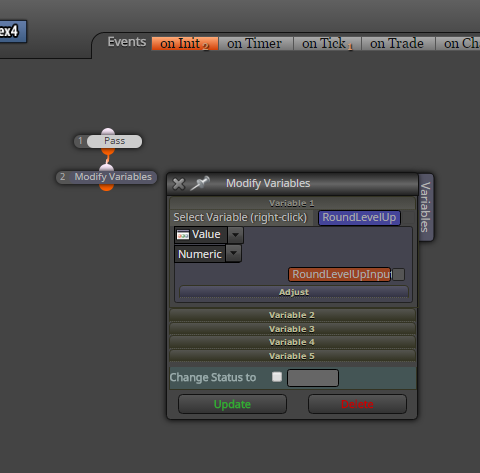
Task: Click the Select Variable (right-click) label
Action: (x=240, y=217)
